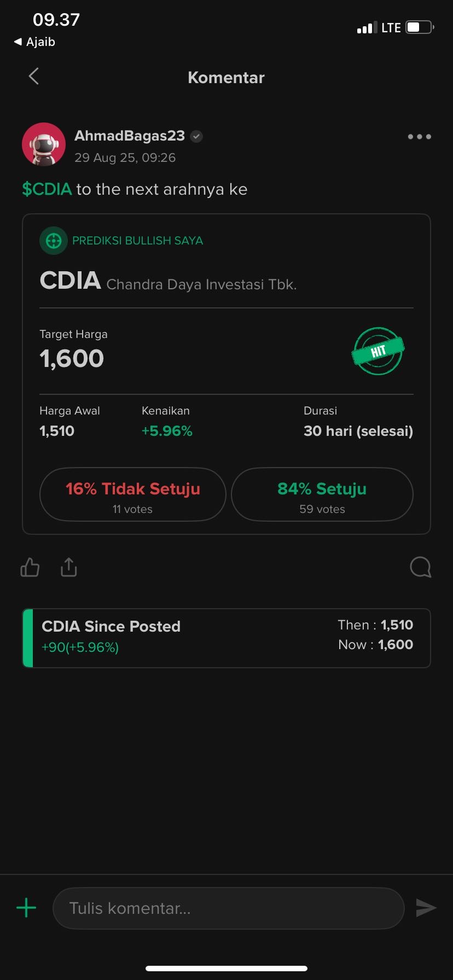453x980 pixels.
Task: Vote 16% Tidak Setuju
Action: coord(133,495)
